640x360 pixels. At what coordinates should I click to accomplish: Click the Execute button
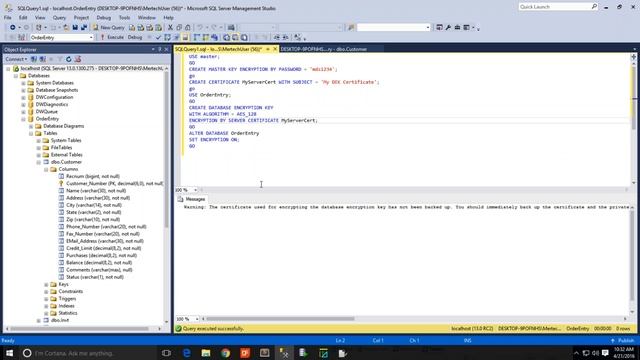(x=111, y=37)
